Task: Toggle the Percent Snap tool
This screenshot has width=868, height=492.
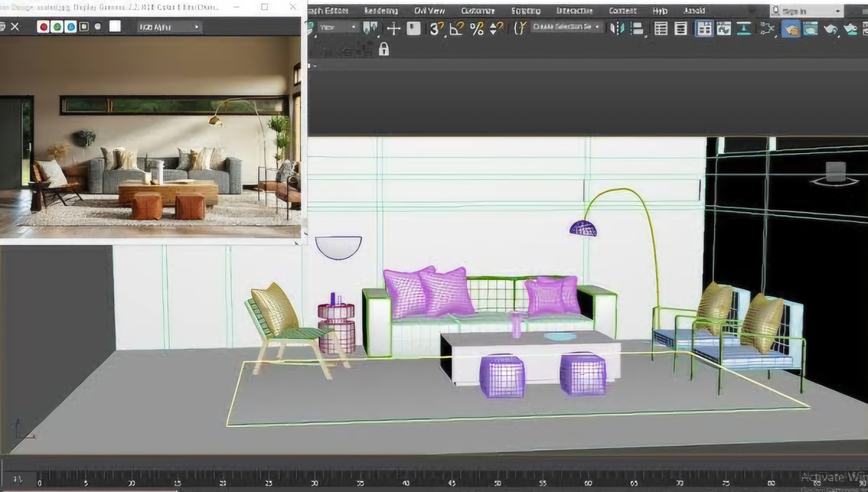Action: coord(477,28)
